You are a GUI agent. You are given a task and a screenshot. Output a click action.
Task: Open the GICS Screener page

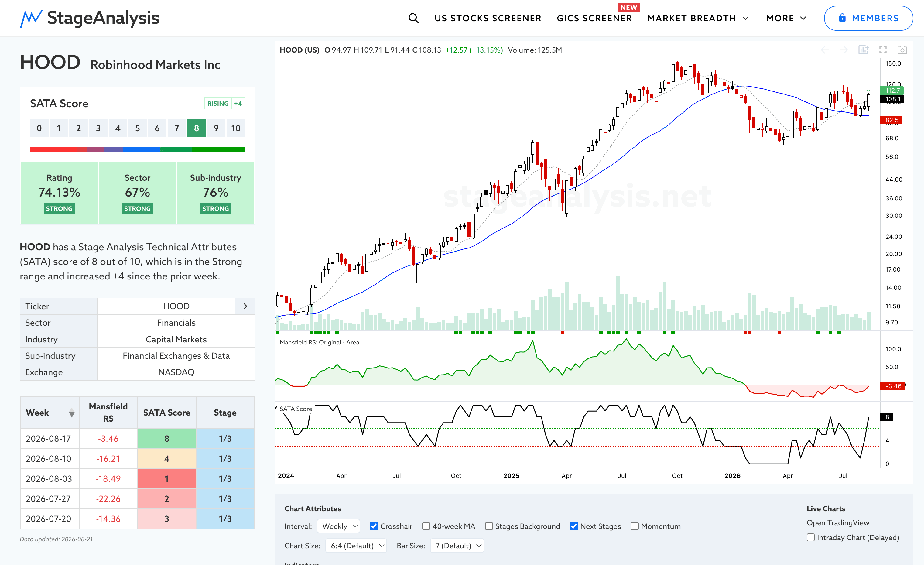pyautogui.click(x=594, y=18)
